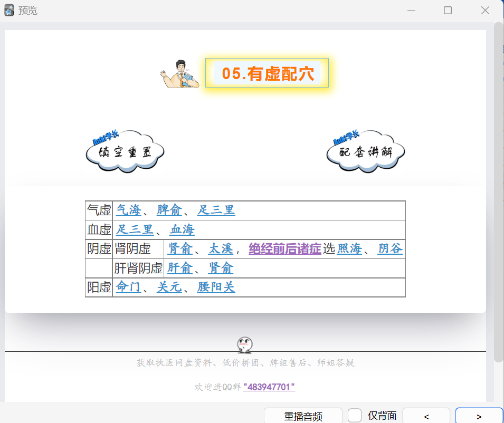The height and width of the screenshot is (423, 504).
Task: Click the 照海 link
Action: point(349,249)
